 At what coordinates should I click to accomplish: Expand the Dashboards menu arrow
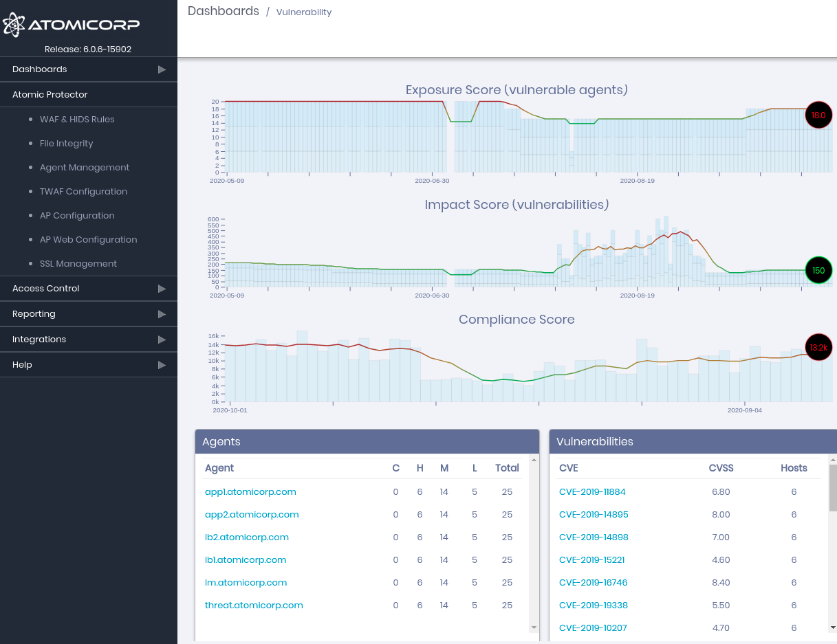click(x=162, y=69)
